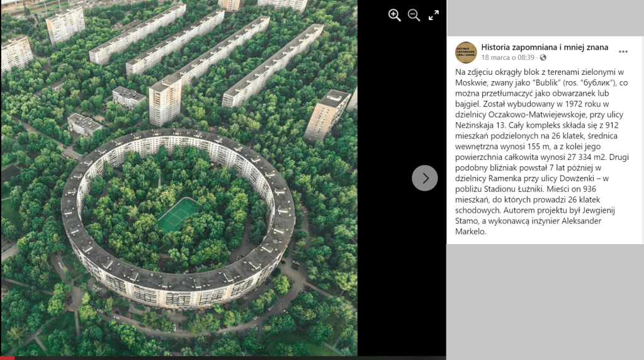Click the Historia zapomniana page avatar

(x=466, y=52)
